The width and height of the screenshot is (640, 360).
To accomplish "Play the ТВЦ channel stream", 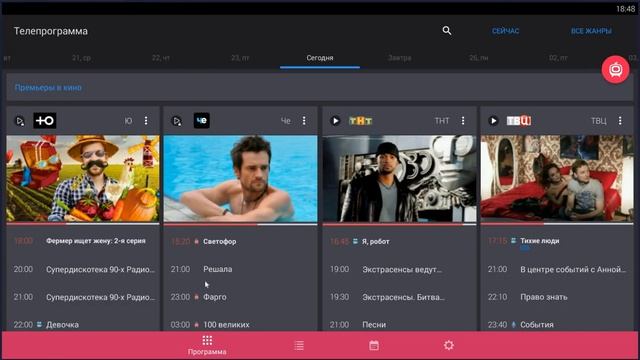I will click(493, 121).
